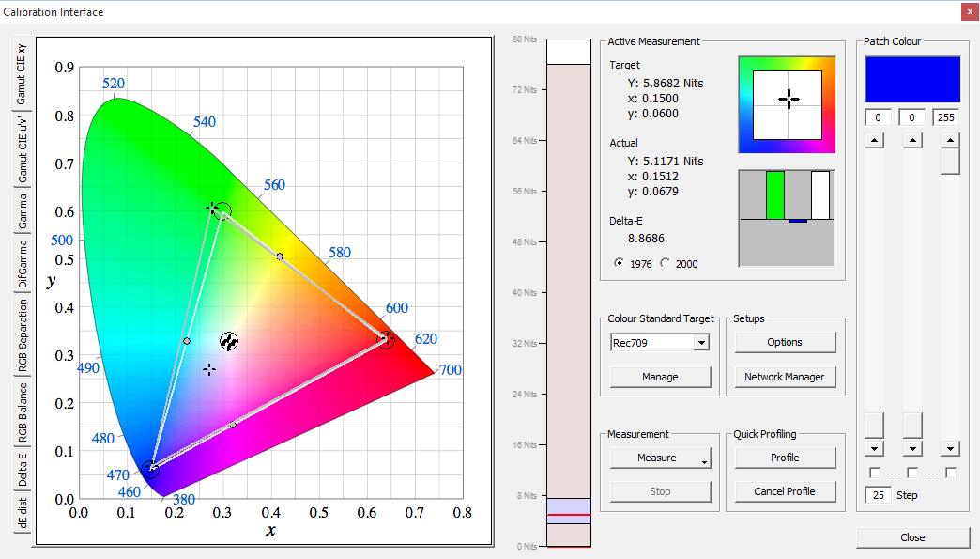Open the Options setup

pyautogui.click(x=785, y=342)
